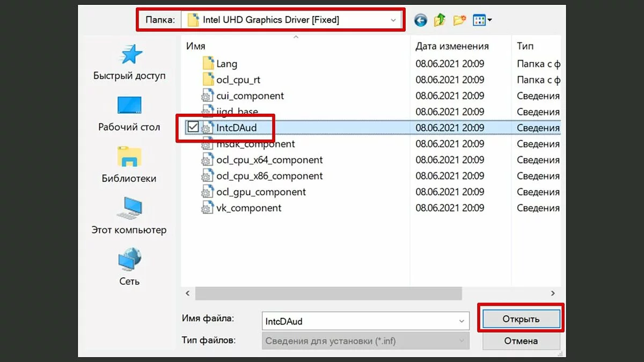The width and height of the screenshot is (644, 362).
Task: Expand the folder (Папка) dropdown
Action: [394, 20]
